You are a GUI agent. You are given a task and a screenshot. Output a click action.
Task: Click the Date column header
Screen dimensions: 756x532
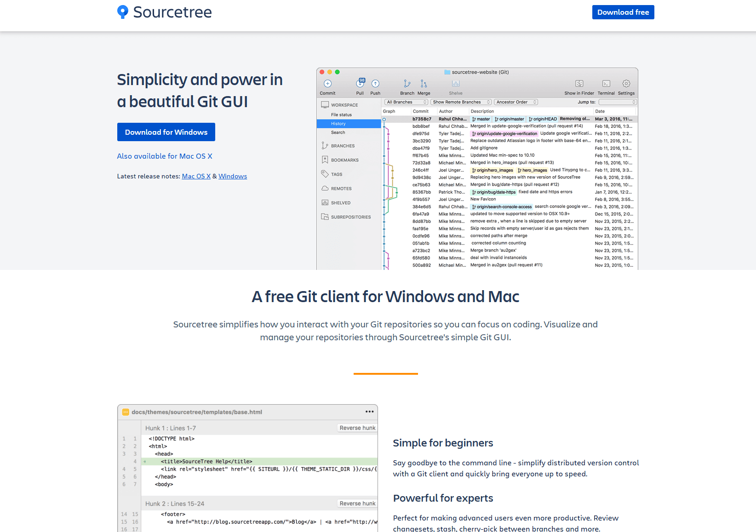600,111
